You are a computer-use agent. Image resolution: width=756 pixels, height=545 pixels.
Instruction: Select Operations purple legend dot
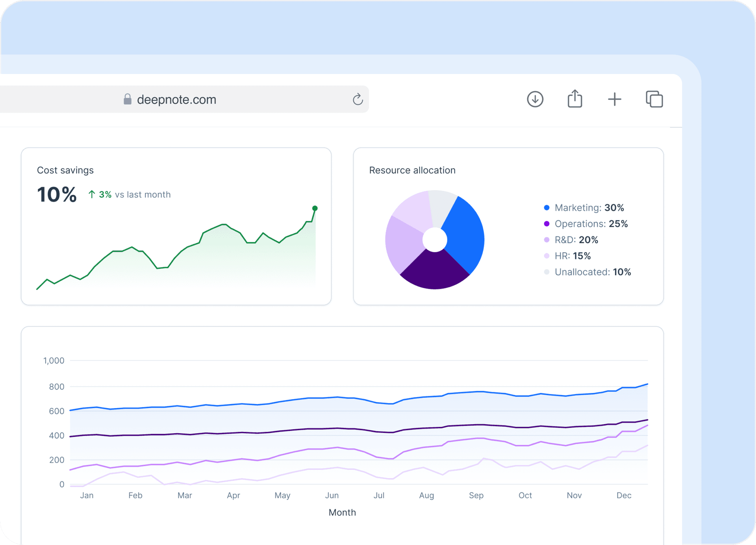547,224
